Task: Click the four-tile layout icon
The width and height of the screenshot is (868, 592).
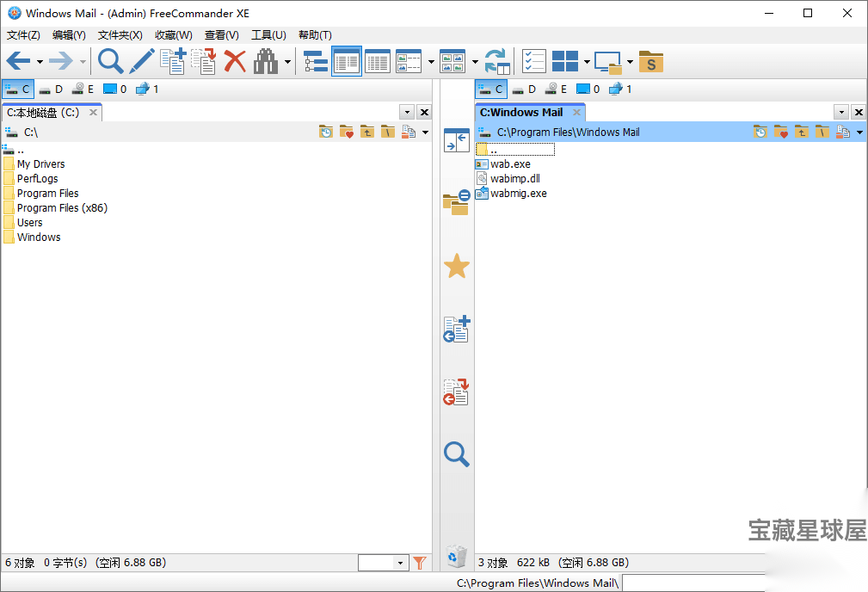Action: click(565, 61)
